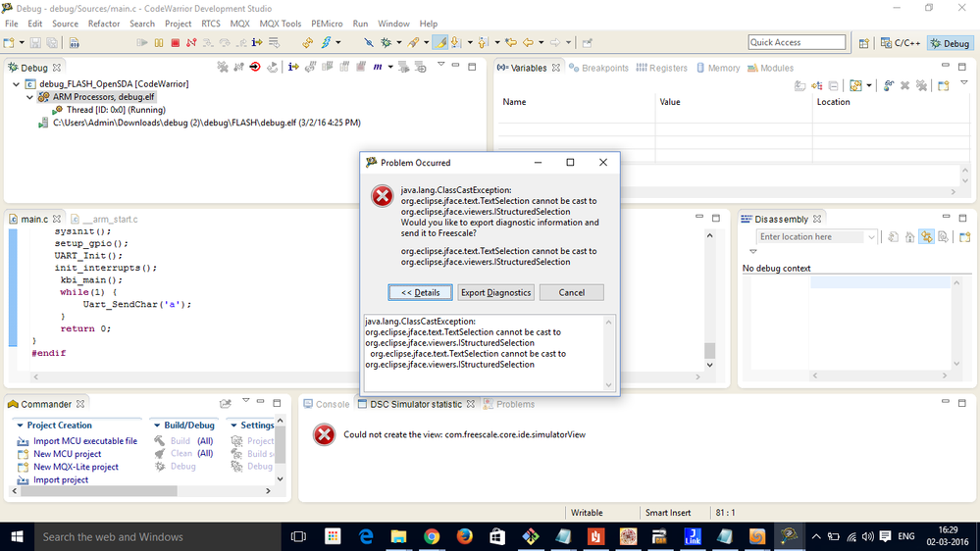Viewport: 980px width, 551px height.
Task: Click New MCU project link
Action: (x=67, y=454)
